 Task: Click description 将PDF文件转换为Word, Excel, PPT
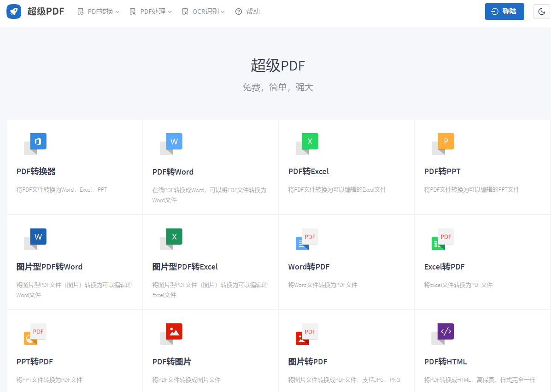pos(61,190)
